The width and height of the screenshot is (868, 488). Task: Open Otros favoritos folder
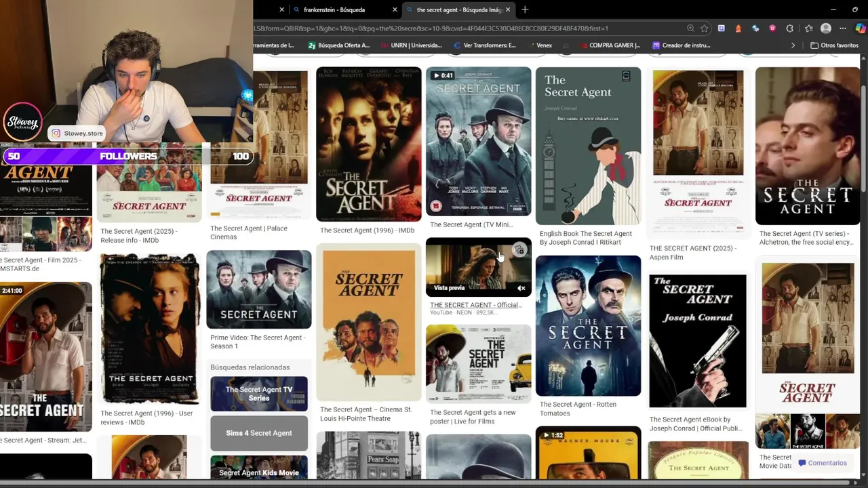[835, 45]
